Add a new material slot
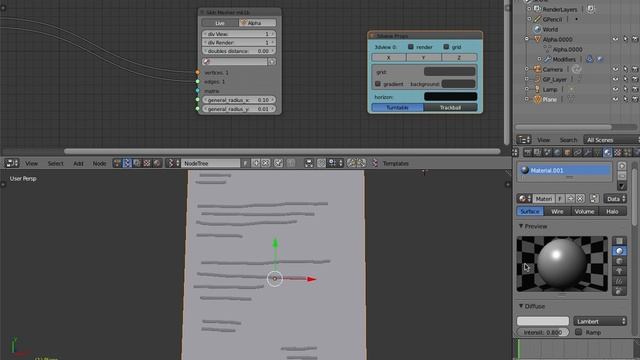This screenshot has height=360, width=640. pos(622,166)
